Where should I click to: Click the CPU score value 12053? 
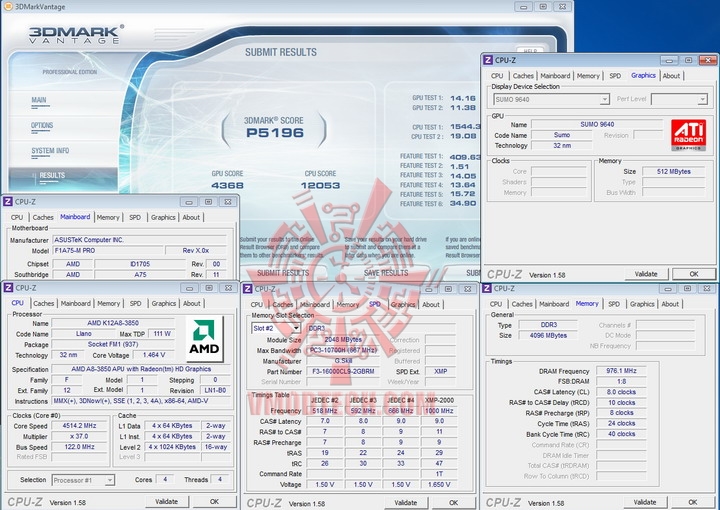[321, 185]
